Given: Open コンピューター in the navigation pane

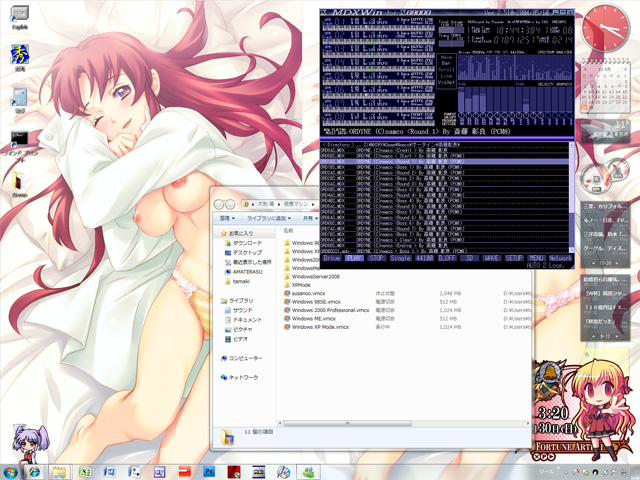Looking at the screenshot, I should click(x=246, y=358).
